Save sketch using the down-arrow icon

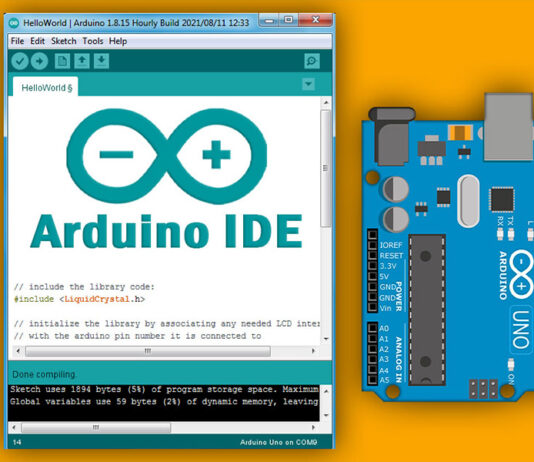pos(101,61)
